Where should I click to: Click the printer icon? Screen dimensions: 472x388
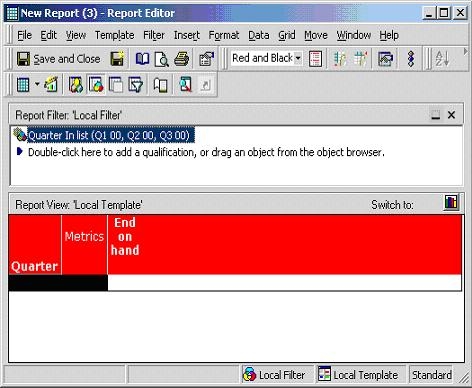[182, 59]
